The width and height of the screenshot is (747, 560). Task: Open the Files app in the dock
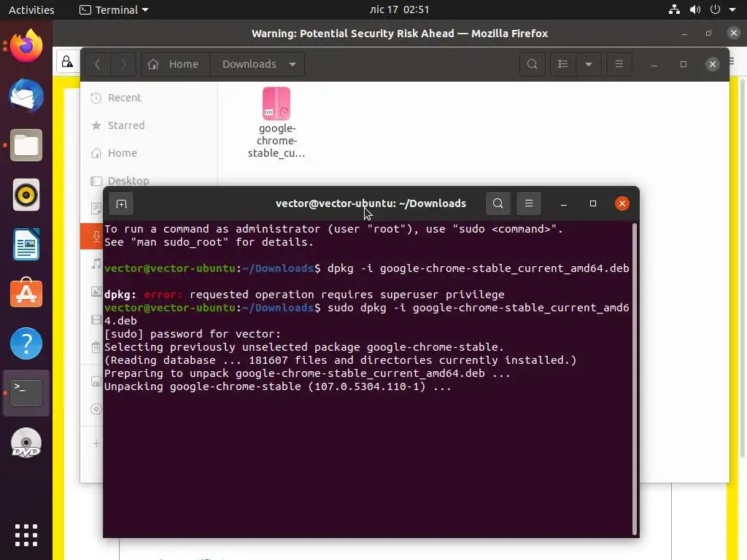point(26,145)
